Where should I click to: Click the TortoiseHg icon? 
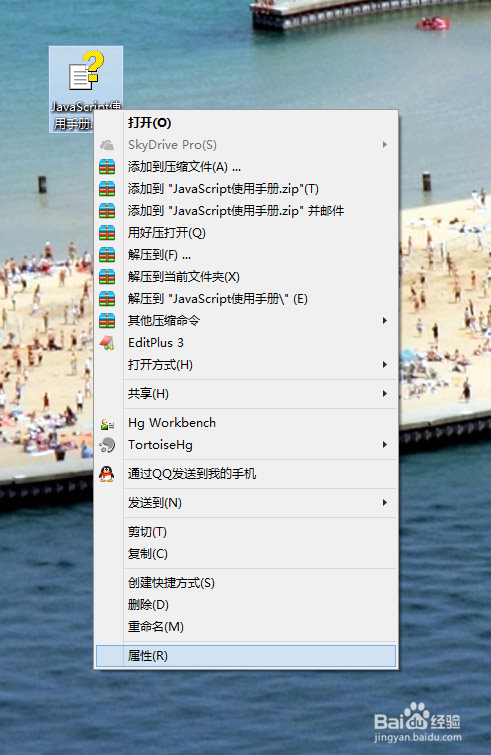pyautogui.click(x=107, y=445)
